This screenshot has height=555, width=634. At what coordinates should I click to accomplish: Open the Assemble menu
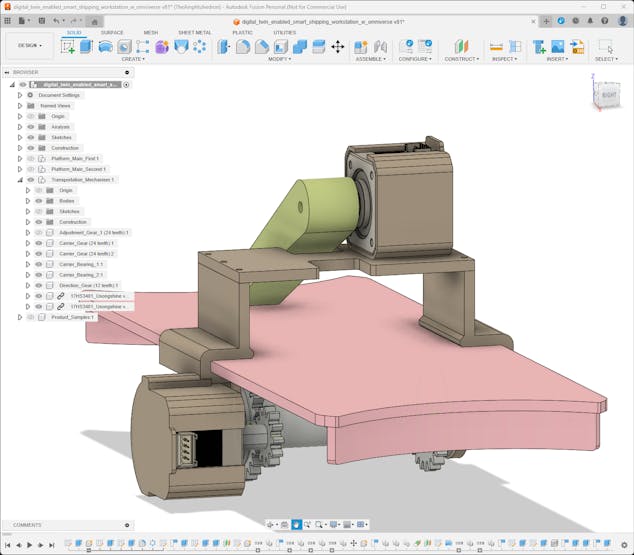(370, 59)
